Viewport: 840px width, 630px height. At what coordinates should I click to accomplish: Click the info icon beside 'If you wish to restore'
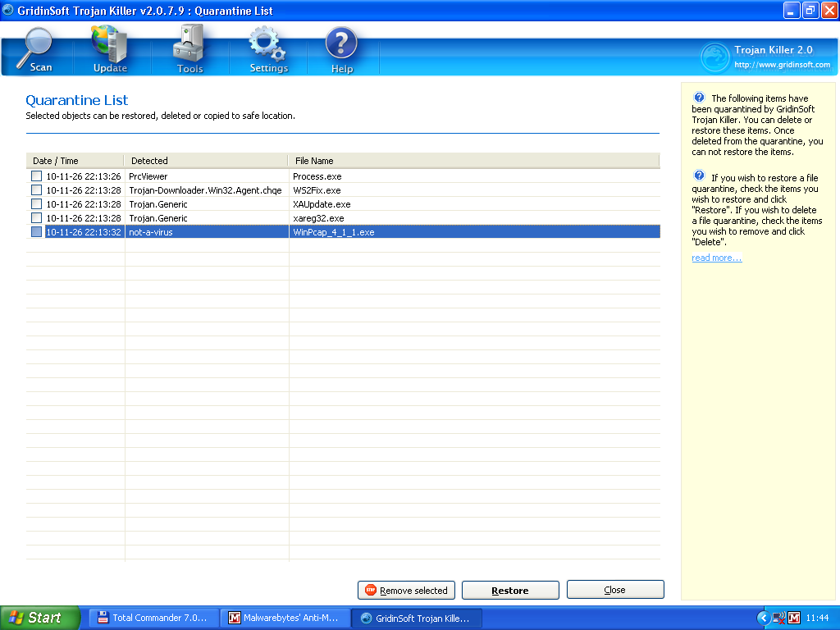699,176
